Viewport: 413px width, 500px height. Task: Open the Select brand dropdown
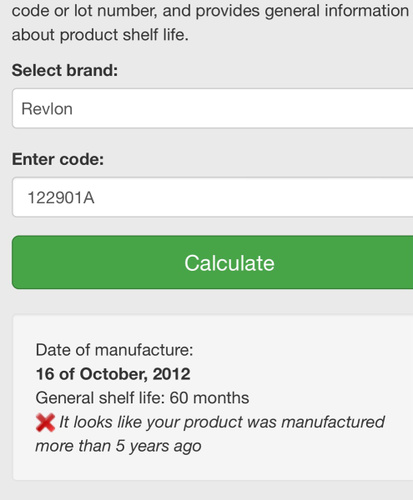[x=213, y=108]
